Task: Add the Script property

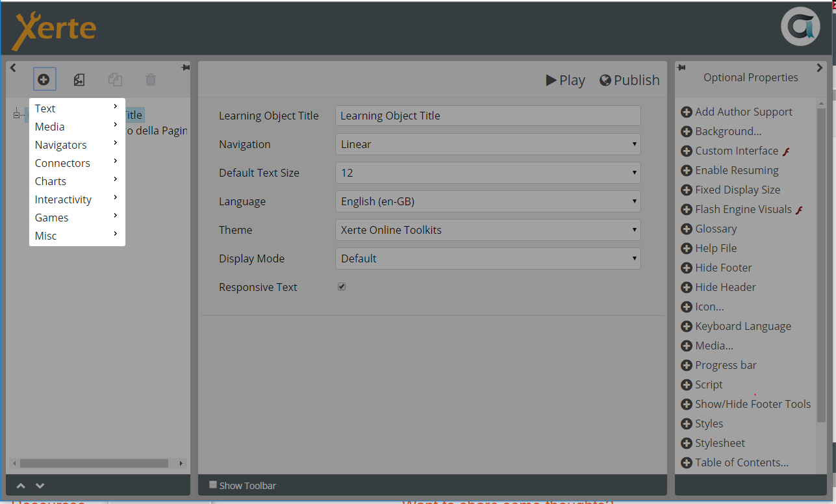Action: coord(702,384)
